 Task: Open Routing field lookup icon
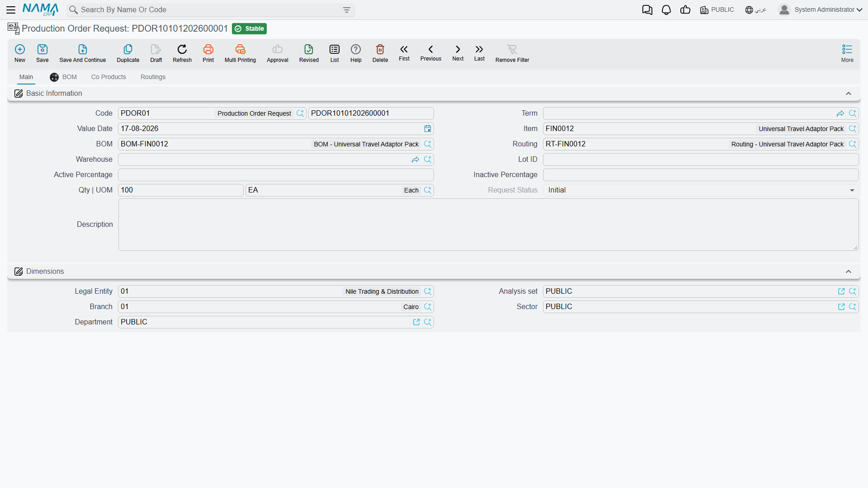(x=853, y=144)
